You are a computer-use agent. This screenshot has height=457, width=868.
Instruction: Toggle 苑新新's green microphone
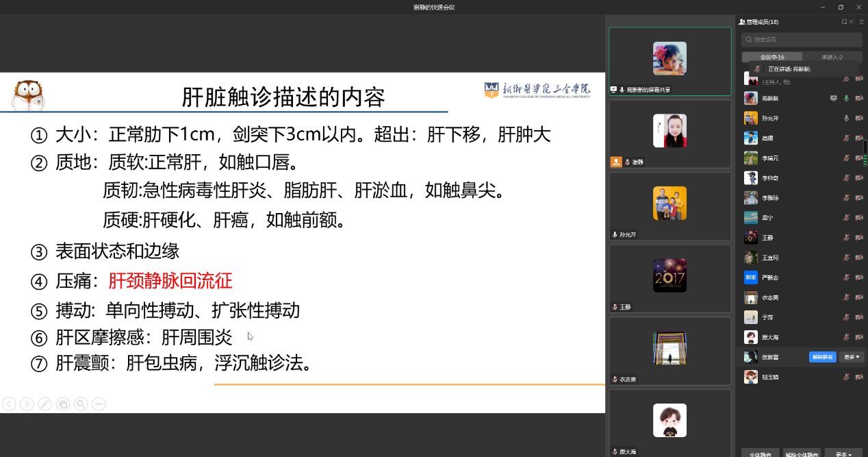click(846, 99)
